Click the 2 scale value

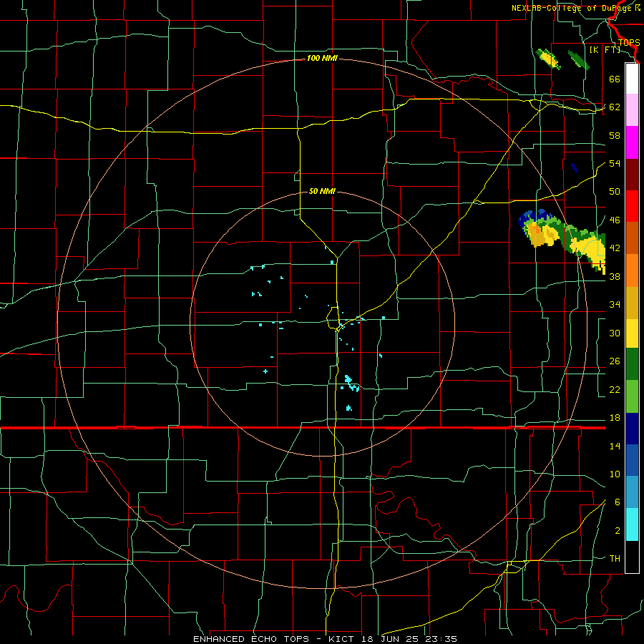tap(617, 531)
